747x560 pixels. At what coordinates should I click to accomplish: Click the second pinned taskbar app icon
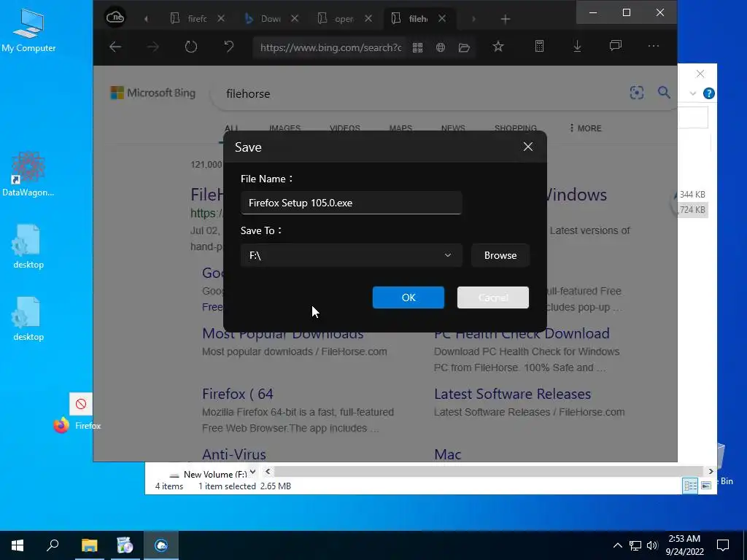[125, 545]
